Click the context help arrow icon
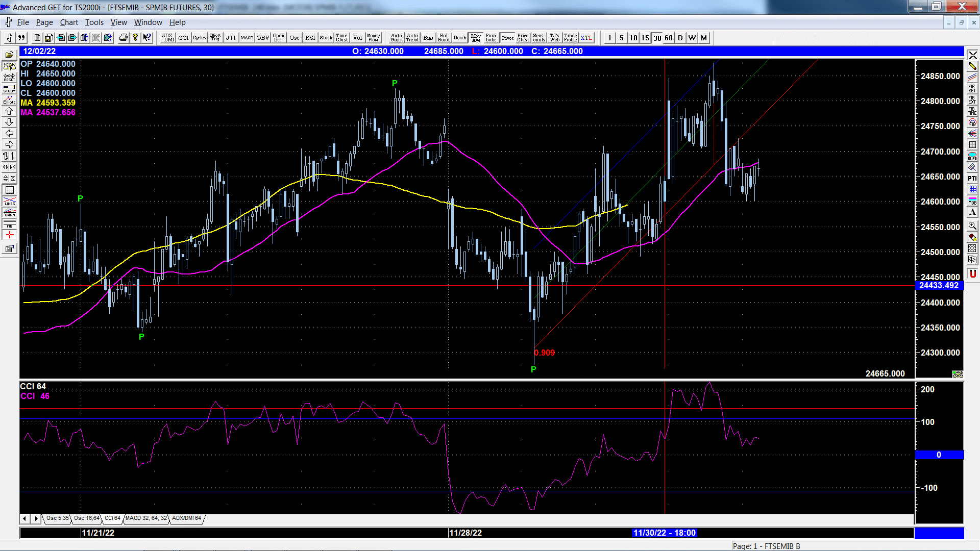 click(x=147, y=38)
